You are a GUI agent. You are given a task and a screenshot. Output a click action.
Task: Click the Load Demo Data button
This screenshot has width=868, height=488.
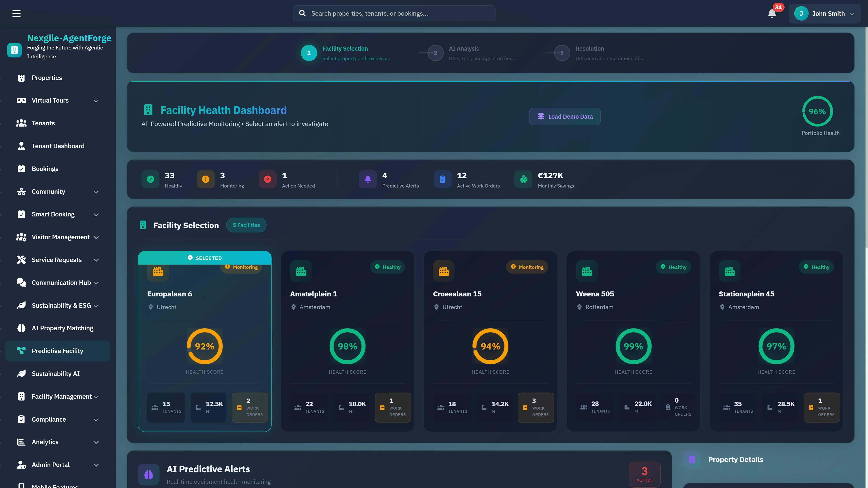(x=564, y=116)
